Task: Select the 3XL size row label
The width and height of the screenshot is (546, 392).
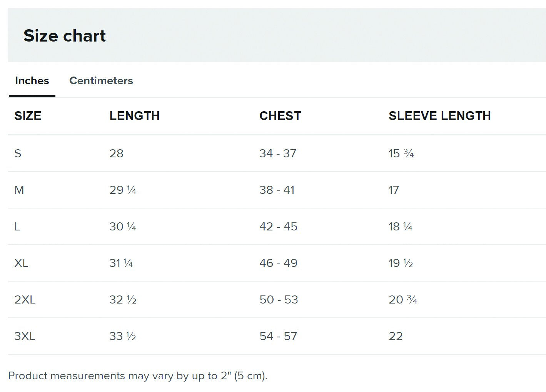Action: 25,336
